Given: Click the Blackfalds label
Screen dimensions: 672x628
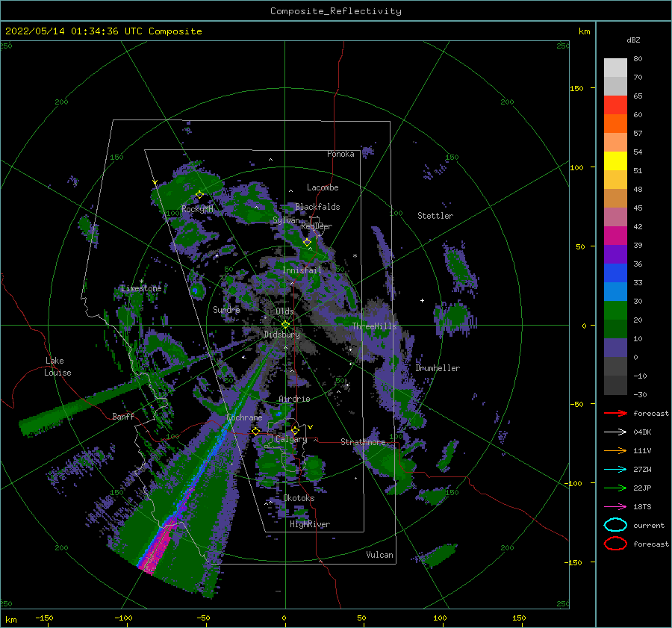Looking at the screenshot, I should [317, 207].
